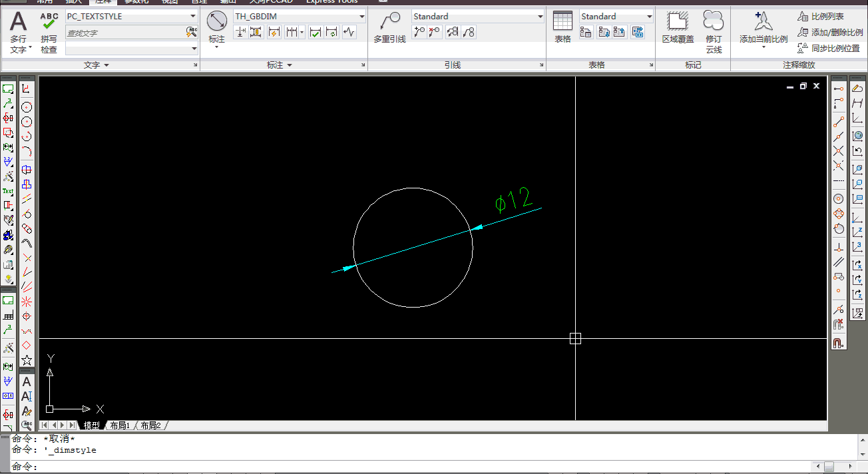This screenshot has height=474, width=868.
Task: Open the continue dimension flyout arrow
Action: (x=302, y=32)
